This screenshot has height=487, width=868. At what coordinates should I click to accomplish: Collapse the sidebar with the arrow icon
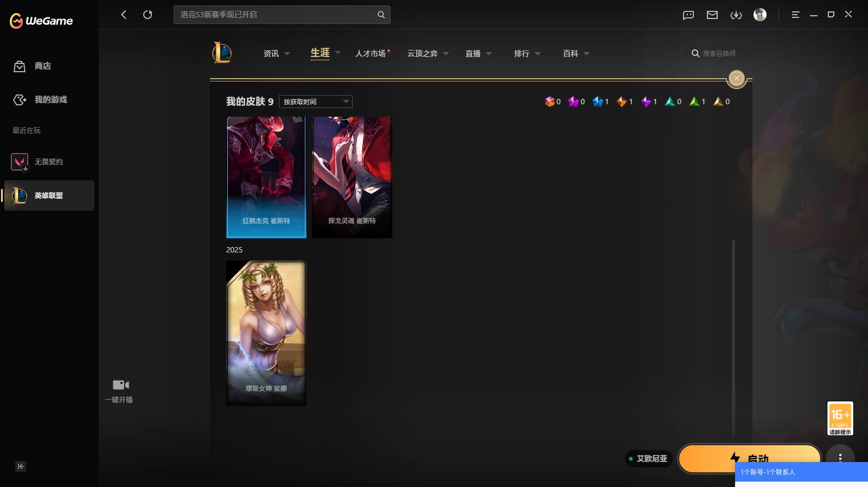pyautogui.click(x=21, y=466)
